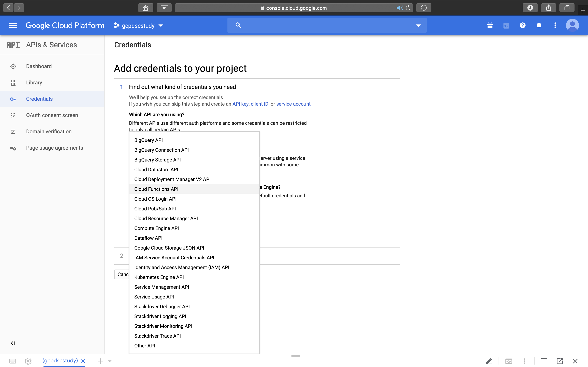Select Cloud Functions API from list
Image resolution: width=588 pixels, height=367 pixels.
click(156, 189)
